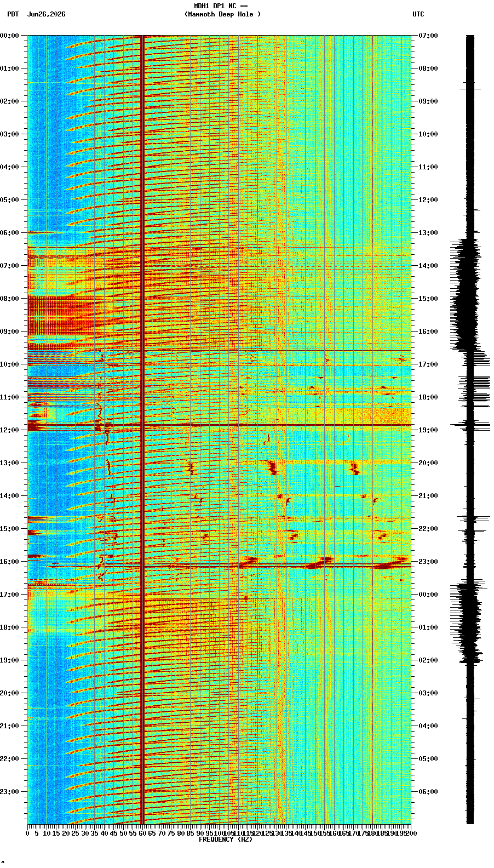Click the MDH1 DP1 NC title text
Viewport: 494px width, 868px height.
tap(220, 6)
